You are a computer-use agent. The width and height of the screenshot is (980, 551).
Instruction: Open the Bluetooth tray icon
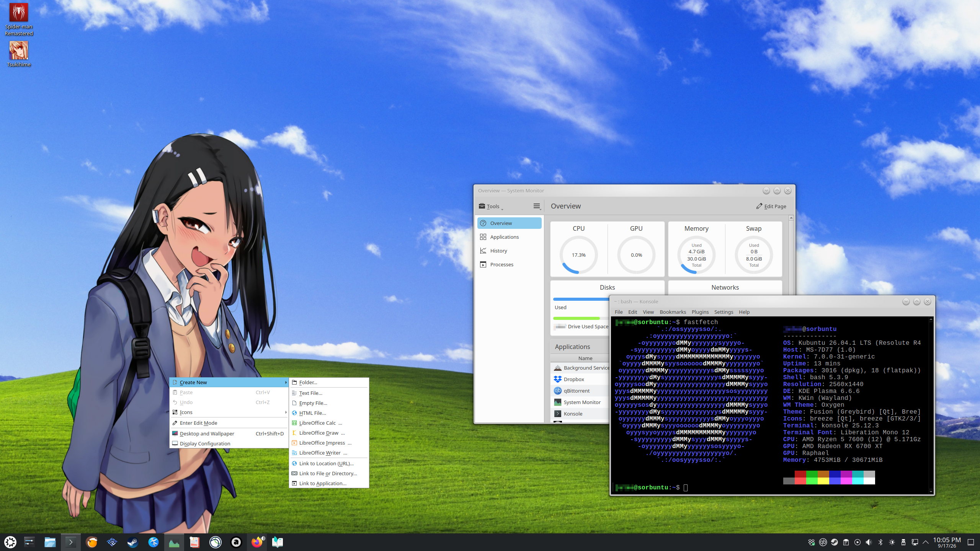coord(880,542)
